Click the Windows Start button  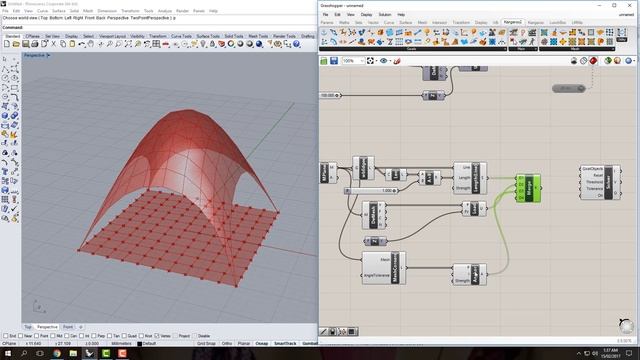pyautogui.click(x=8, y=353)
